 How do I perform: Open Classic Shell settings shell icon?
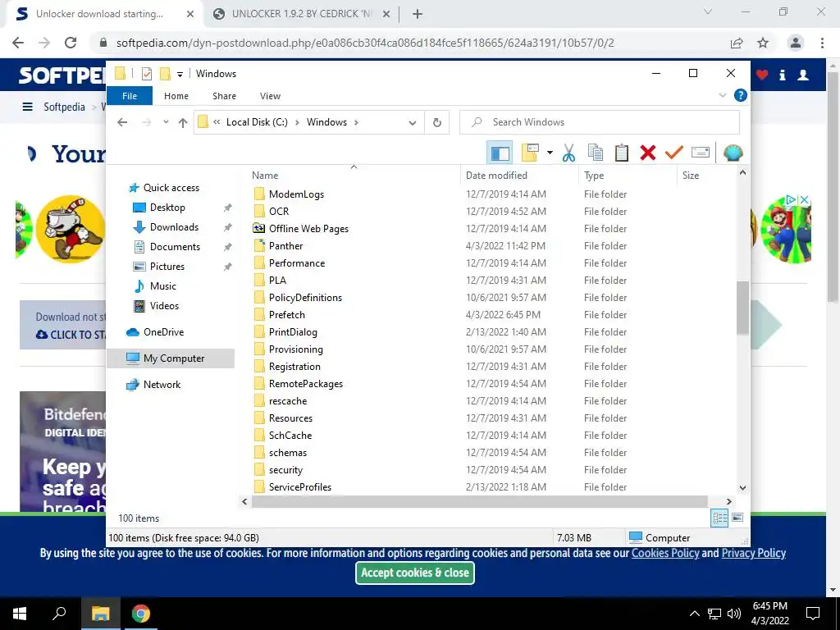click(733, 153)
